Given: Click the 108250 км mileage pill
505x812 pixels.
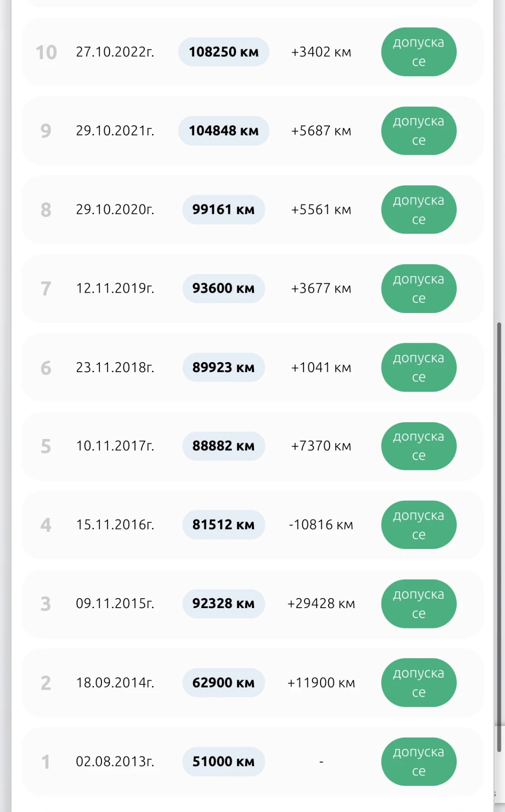Looking at the screenshot, I should click(x=223, y=52).
